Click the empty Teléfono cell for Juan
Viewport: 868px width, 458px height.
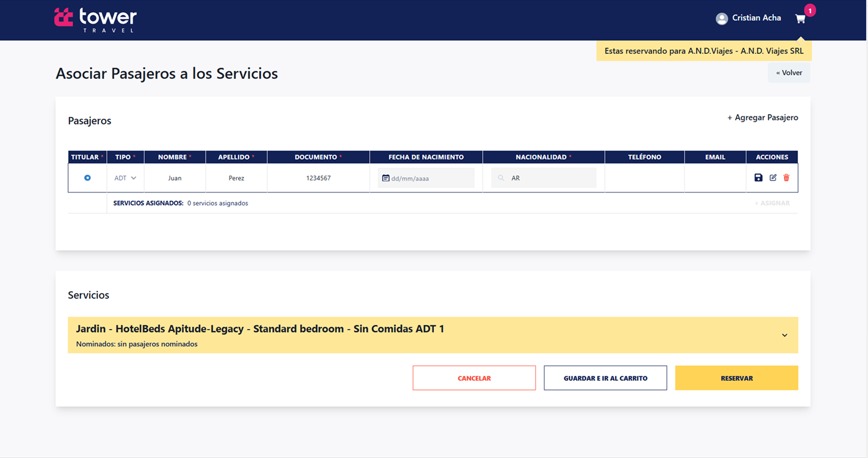pyautogui.click(x=644, y=178)
